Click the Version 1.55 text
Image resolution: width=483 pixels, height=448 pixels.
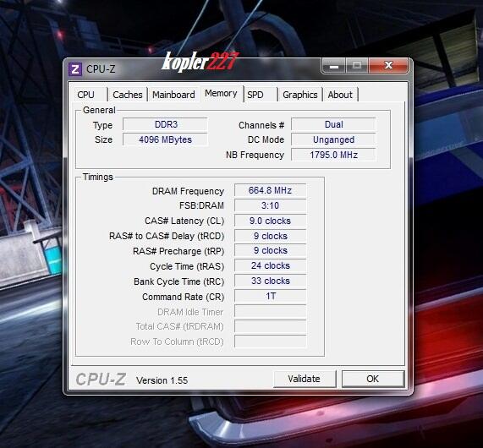(x=162, y=380)
